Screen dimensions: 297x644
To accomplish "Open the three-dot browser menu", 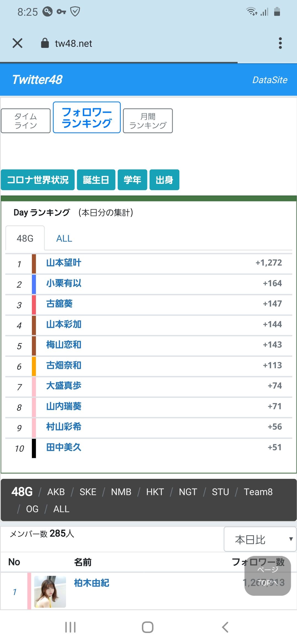I will pyautogui.click(x=280, y=43).
